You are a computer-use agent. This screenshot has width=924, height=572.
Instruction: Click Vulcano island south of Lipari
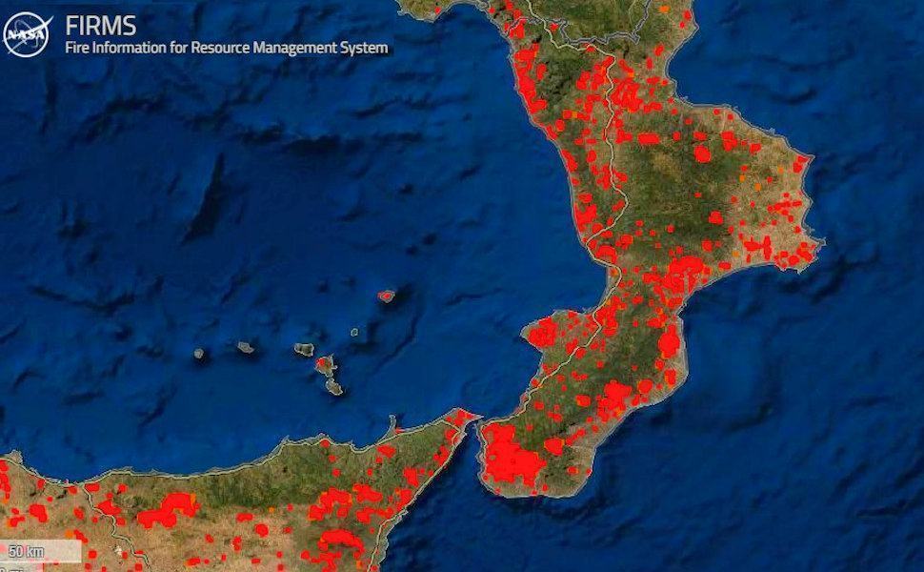tap(333, 386)
